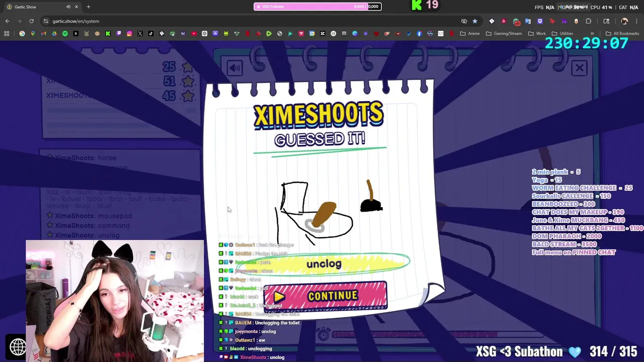This screenshot has height=362, width=644.
Task: Open the All Bookmarks folder
Action: point(622,34)
